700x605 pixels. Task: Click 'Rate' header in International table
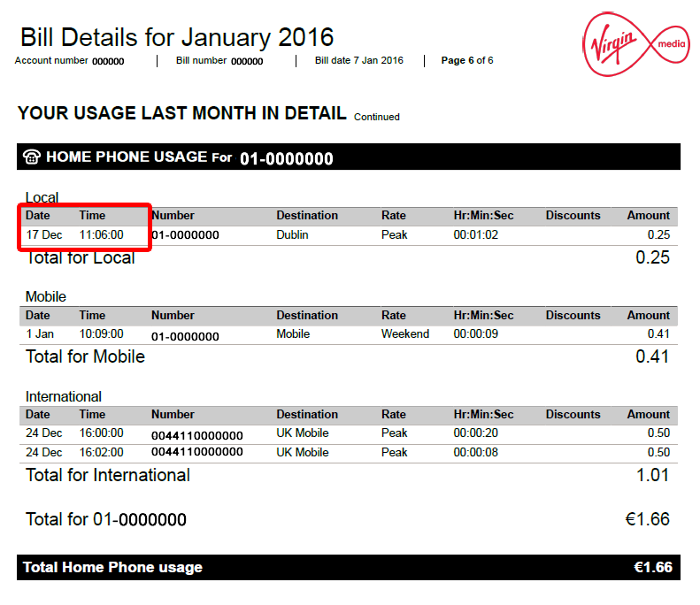[x=393, y=415]
